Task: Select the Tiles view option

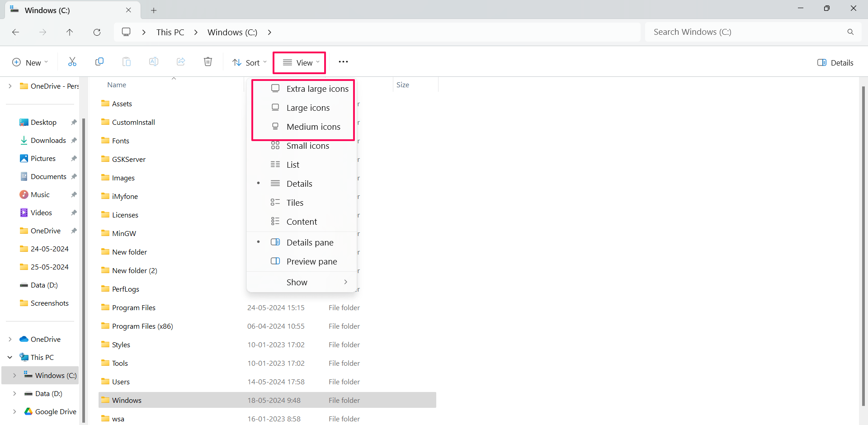Action: pyautogui.click(x=295, y=203)
